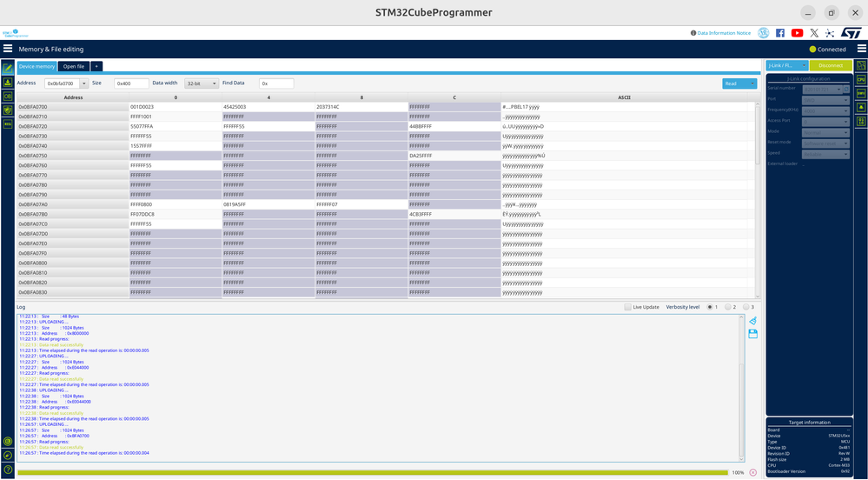Select verbosity level 3
This screenshot has height=480, width=868.
(x=746, y=307)
